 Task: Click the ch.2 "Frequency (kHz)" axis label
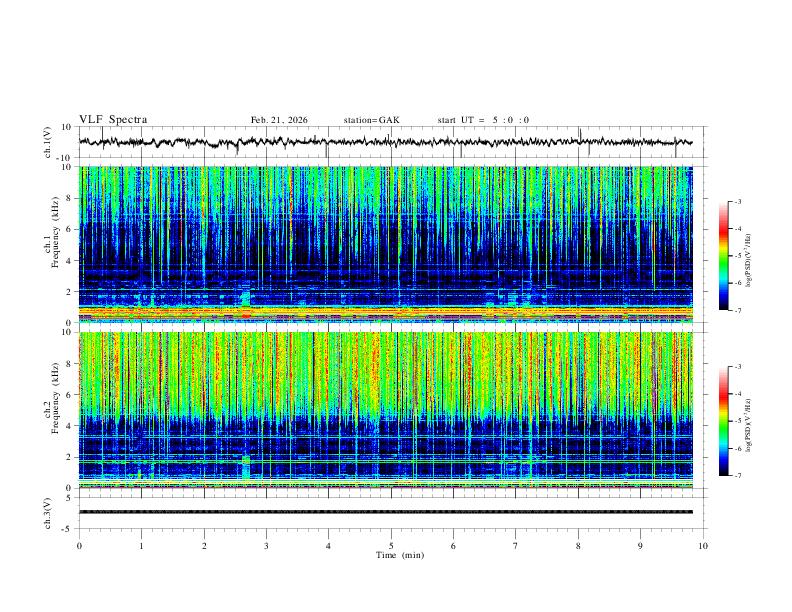click(55, 396)
